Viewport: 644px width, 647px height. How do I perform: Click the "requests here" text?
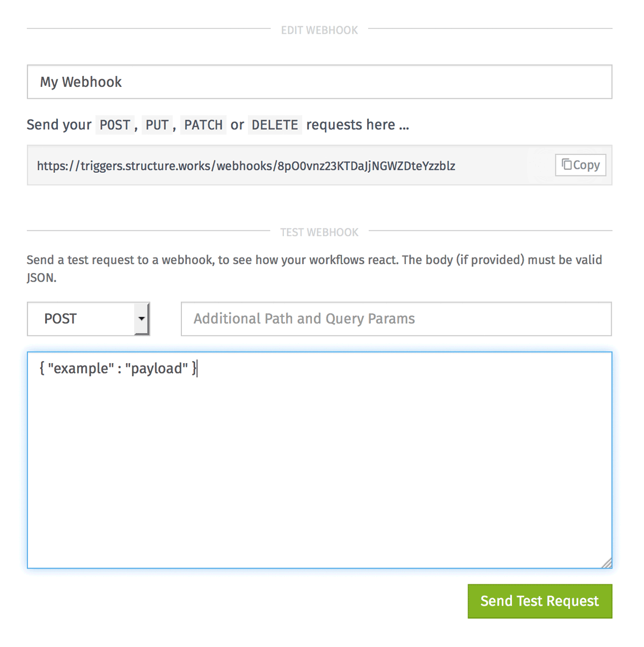tap(357, 125)
